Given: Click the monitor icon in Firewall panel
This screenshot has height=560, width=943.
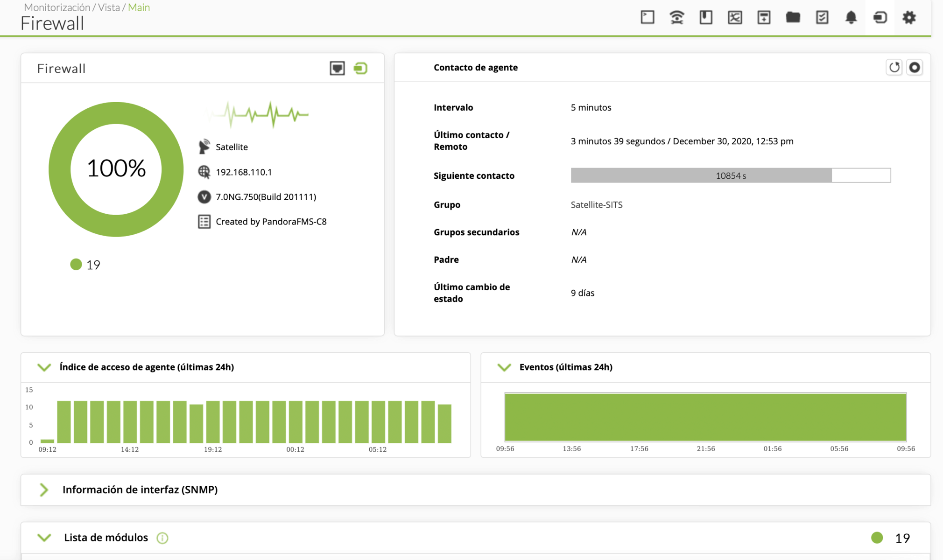Looking at the screenshot, I should pyautogui.click(x=337, y=68).
